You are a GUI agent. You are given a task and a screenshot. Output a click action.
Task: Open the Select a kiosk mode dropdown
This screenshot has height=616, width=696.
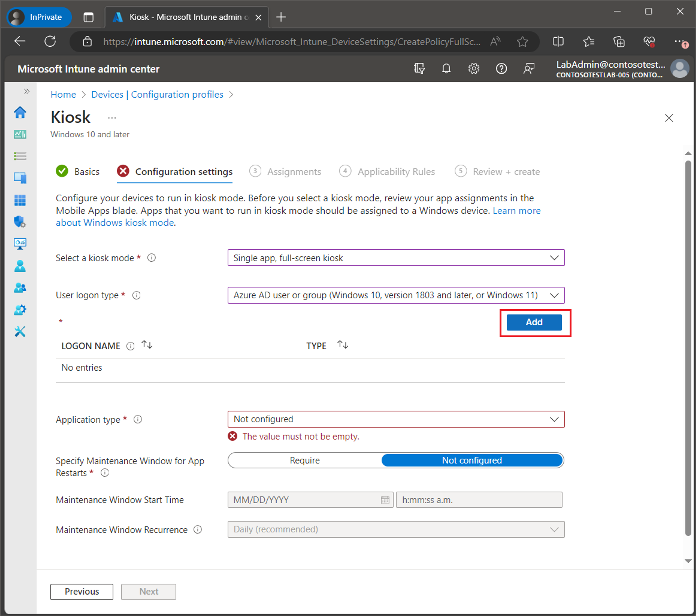(x=396, y=258)
